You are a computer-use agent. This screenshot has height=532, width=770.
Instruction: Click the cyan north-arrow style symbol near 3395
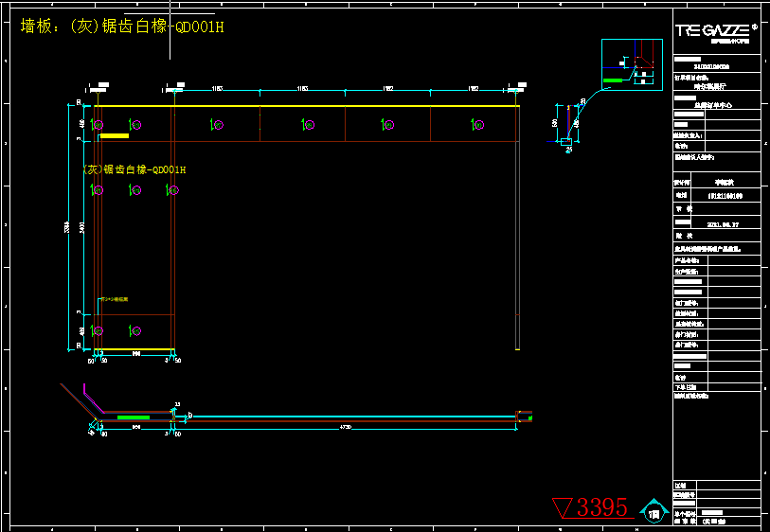point(653,510)
